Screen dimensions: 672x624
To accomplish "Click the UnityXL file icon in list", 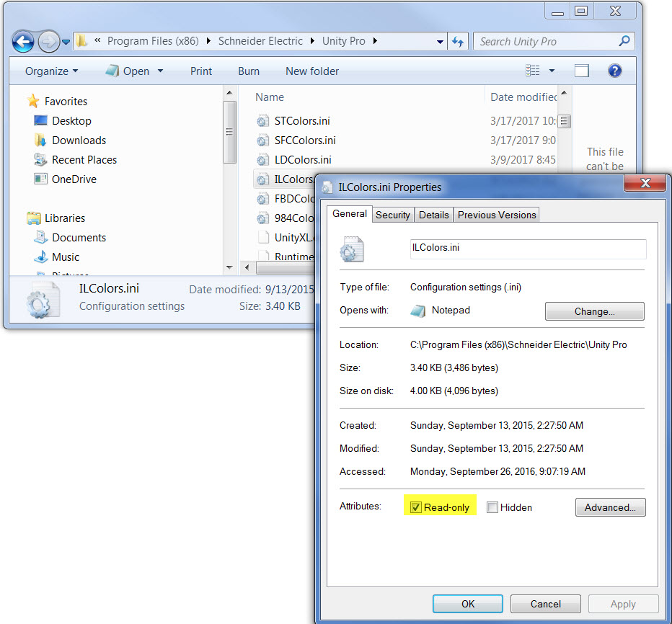I will click(x=264, y=238).
